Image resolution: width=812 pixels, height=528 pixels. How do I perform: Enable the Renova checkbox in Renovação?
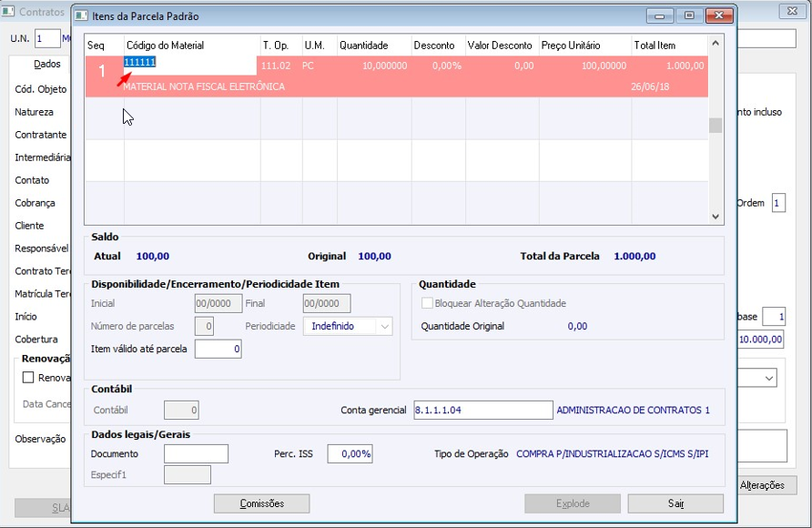(28, 378)
